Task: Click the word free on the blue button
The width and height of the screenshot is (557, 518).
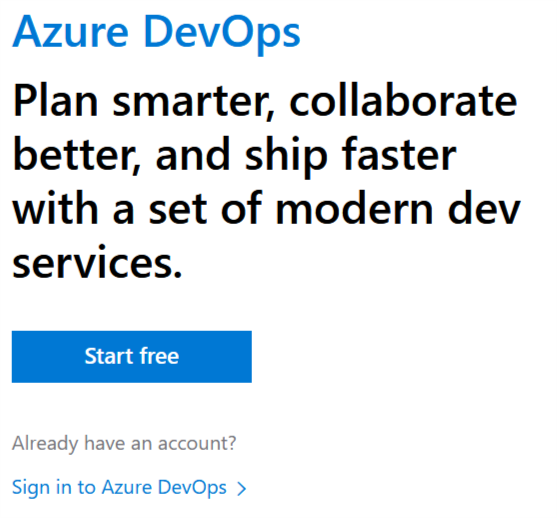Action: pyautogui.click(x=159, y=356)
